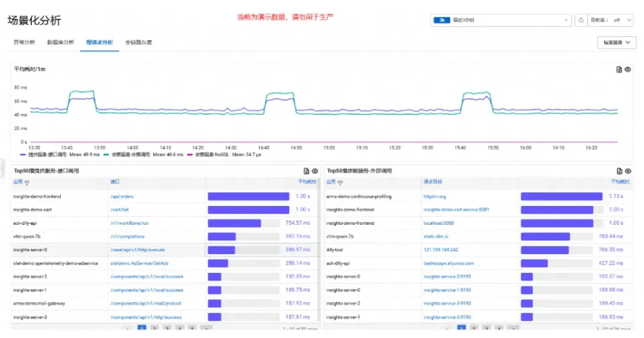
Task: Open the /api/orders interface link
Action: click(122, 197)
